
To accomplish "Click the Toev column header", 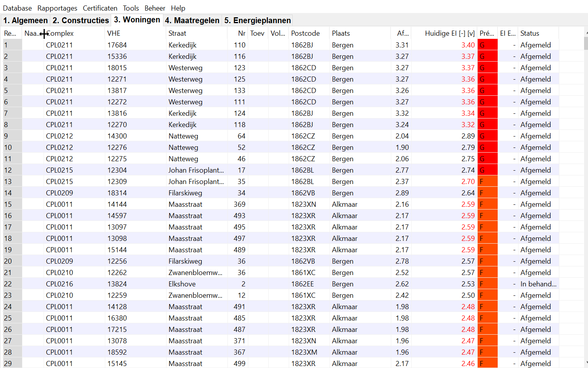I will click(258, 33).
